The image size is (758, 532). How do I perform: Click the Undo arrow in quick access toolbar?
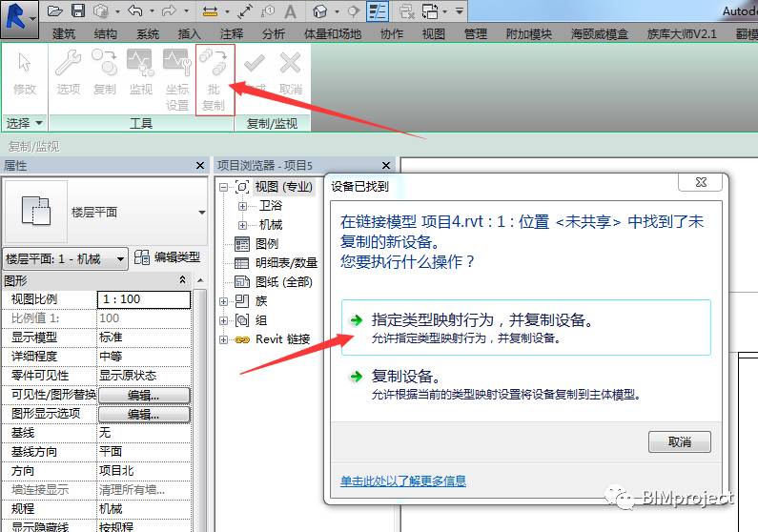click(134, 11)
